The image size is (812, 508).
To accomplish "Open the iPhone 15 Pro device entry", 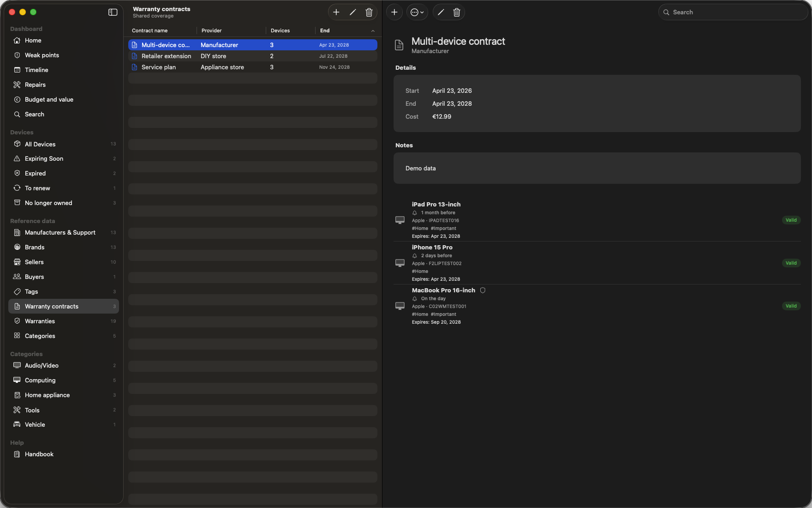I will [597, 263].
